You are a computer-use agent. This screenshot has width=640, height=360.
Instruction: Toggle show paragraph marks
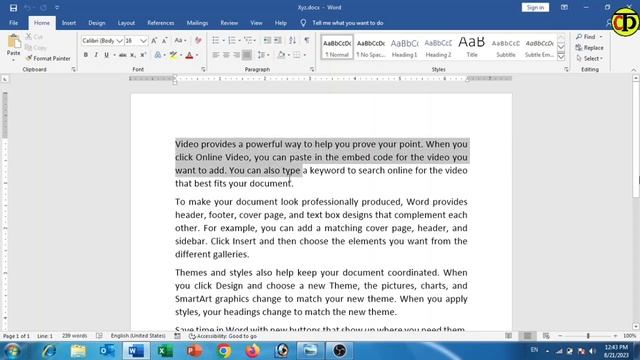point(307,40)
